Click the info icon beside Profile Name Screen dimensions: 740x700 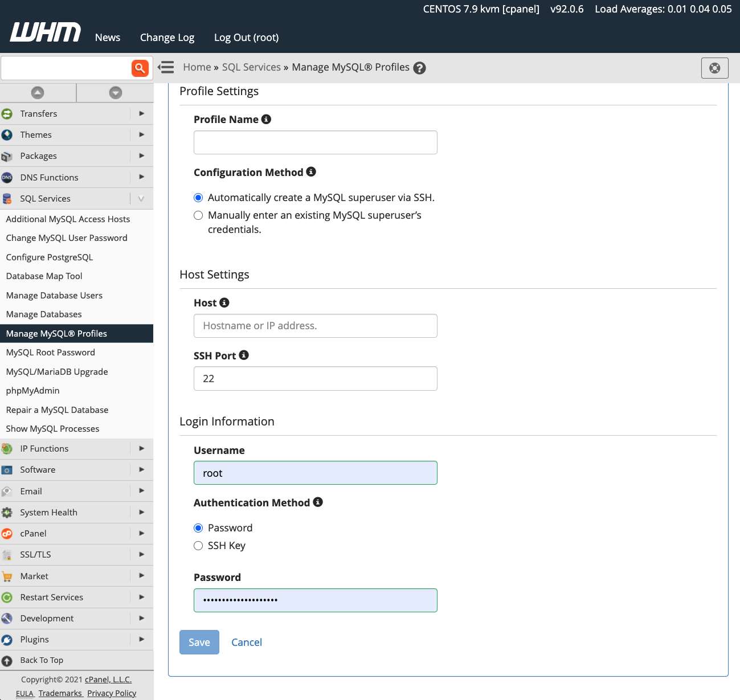[266, 119]
